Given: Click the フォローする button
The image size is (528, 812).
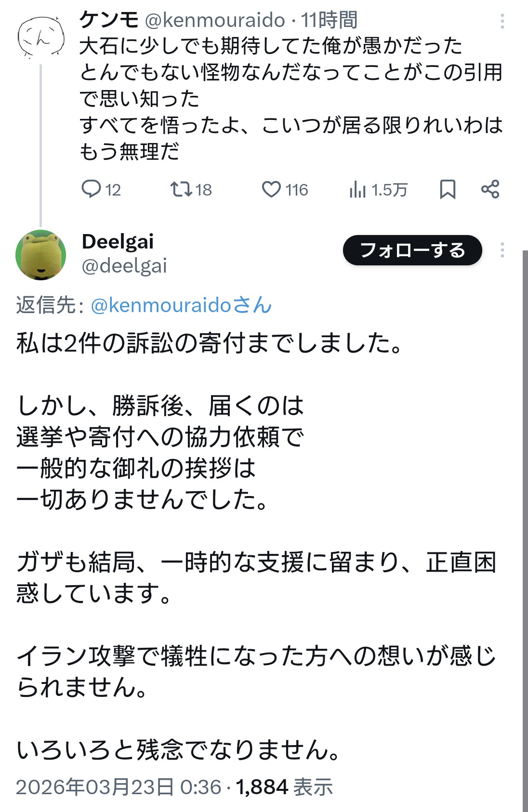Looking at the screenshot, I should (412, 250).
